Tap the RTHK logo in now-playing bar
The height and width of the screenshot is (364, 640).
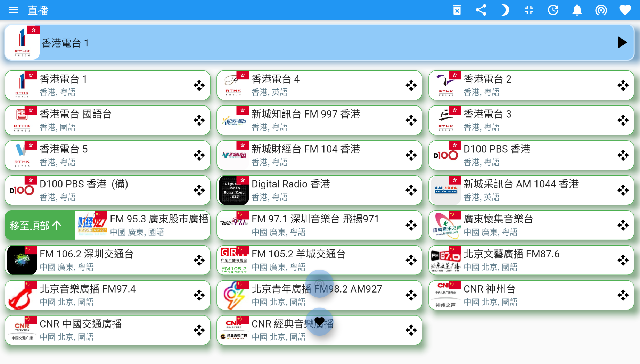(22, 43)
